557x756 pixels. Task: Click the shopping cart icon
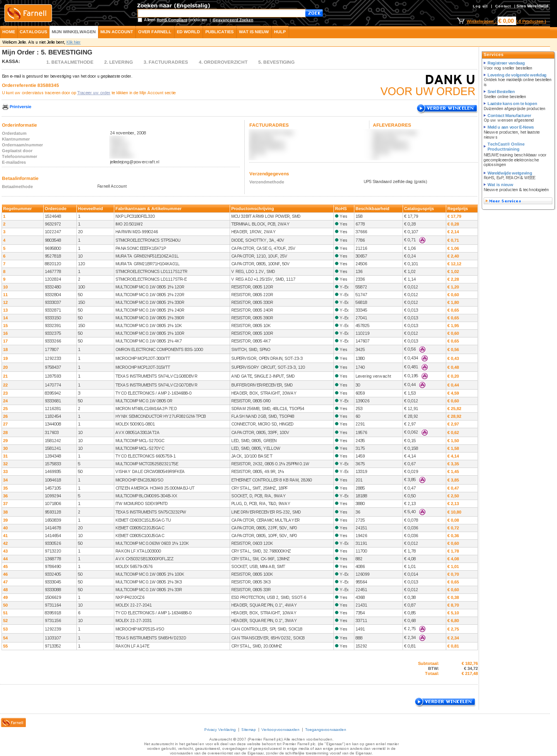(460, 21)
